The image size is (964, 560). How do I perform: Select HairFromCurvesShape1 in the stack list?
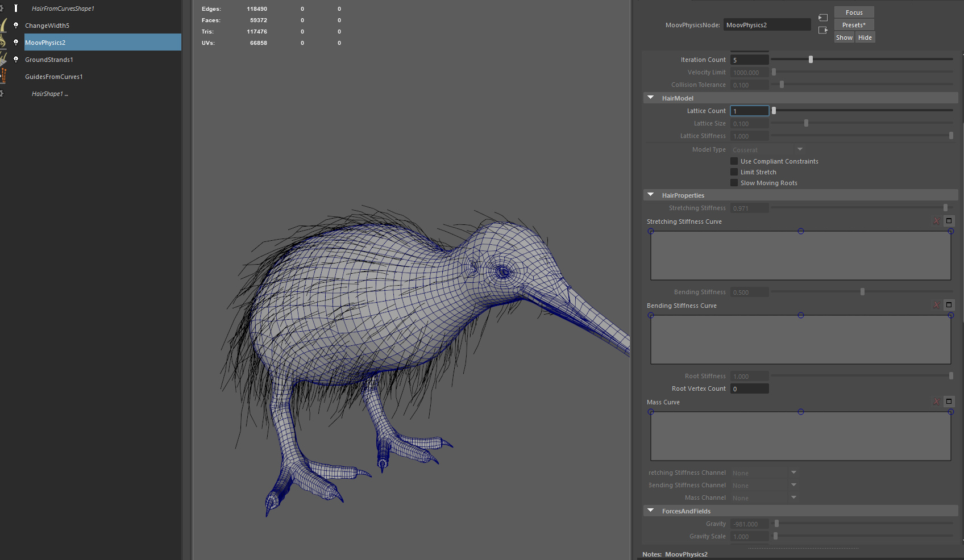click(63, 9)
